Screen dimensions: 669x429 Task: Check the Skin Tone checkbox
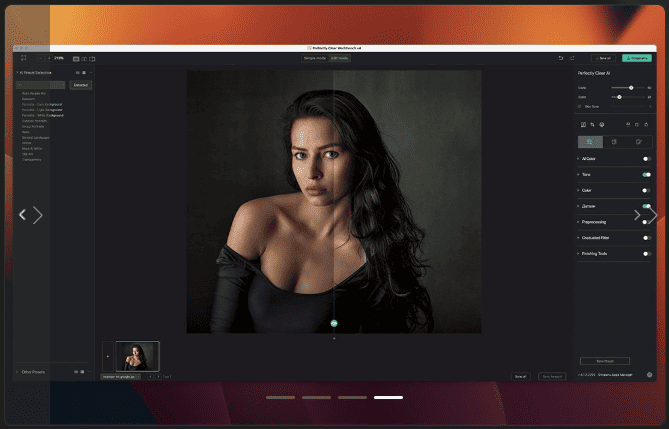(579, 106)
